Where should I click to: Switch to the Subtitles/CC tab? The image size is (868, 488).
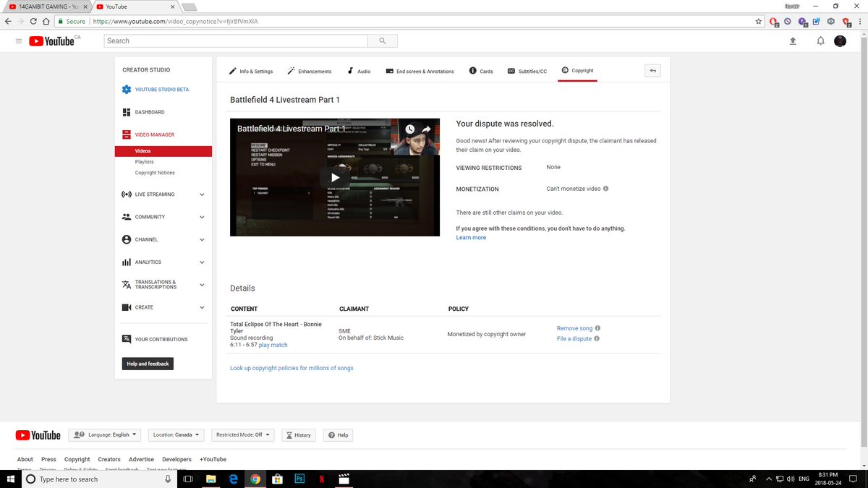(527, 71)
